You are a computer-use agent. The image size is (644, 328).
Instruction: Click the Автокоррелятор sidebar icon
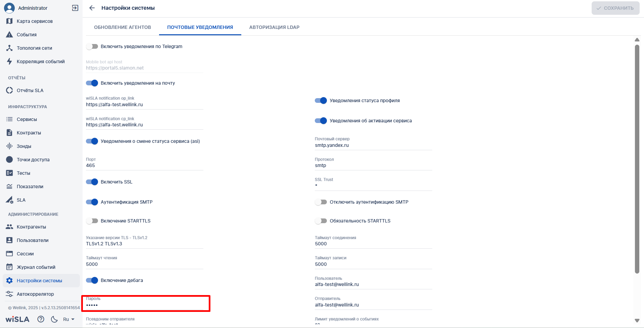[9, 294]
